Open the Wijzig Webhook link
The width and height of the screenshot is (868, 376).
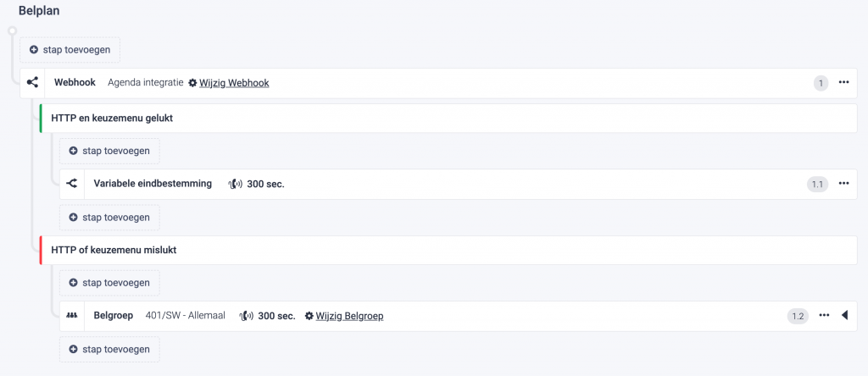click(234, 83)
